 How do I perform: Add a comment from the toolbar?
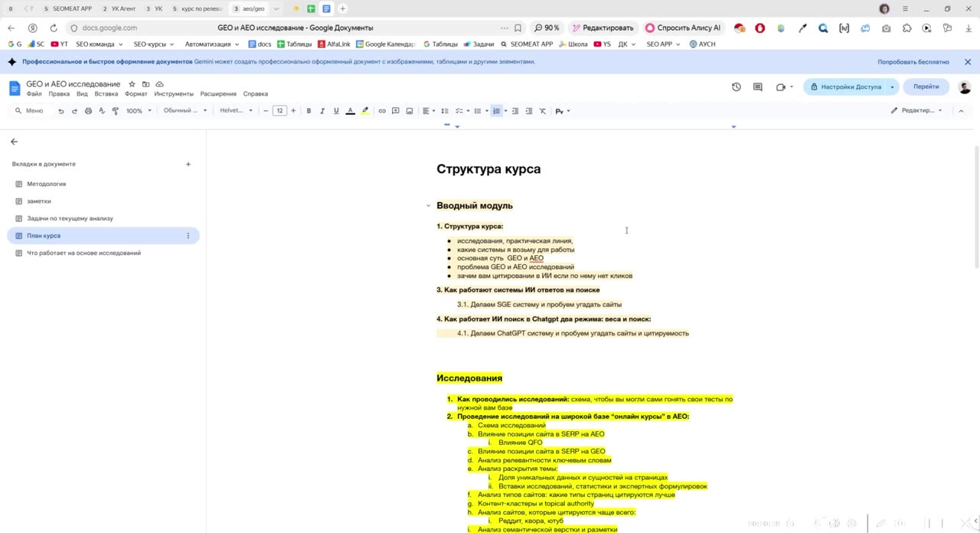click(x=396, y=111)
